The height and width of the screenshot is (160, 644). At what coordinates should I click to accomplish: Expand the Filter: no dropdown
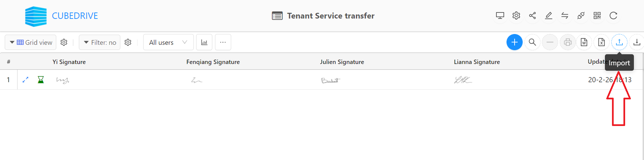point(100,42)
